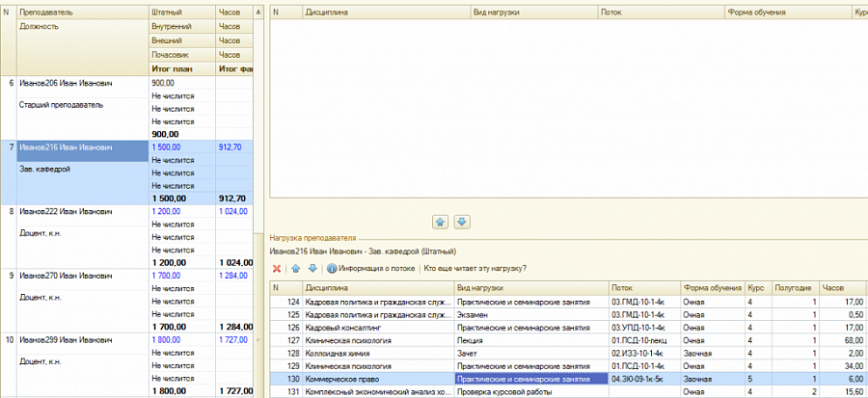Viewport: 868px width, 398px height.
Task: Click the lower table Дисциплина column header
Action: point(378,288)
